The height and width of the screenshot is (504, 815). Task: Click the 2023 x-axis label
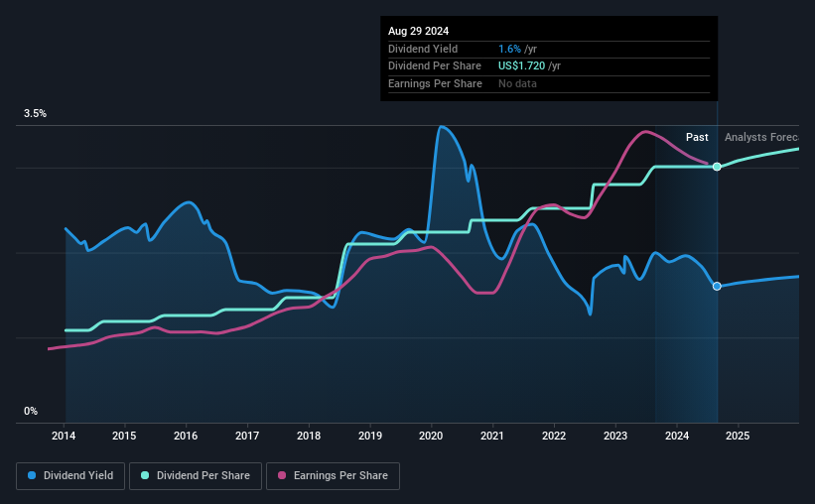click(615, 436)
